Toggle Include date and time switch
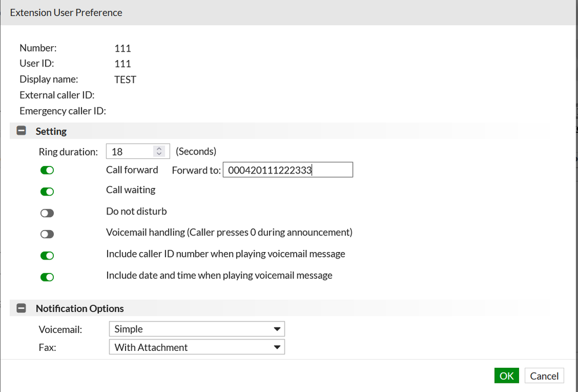 coord(47,277)
